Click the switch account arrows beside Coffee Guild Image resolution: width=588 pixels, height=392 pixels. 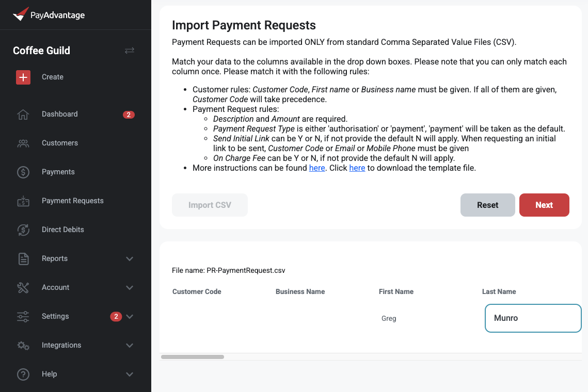coord(130,51)
